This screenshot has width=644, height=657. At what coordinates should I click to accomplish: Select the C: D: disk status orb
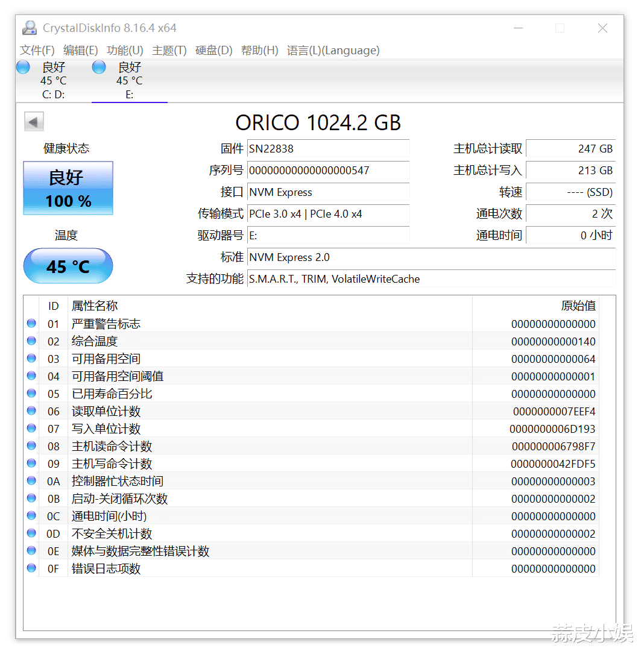pos(23,67)
